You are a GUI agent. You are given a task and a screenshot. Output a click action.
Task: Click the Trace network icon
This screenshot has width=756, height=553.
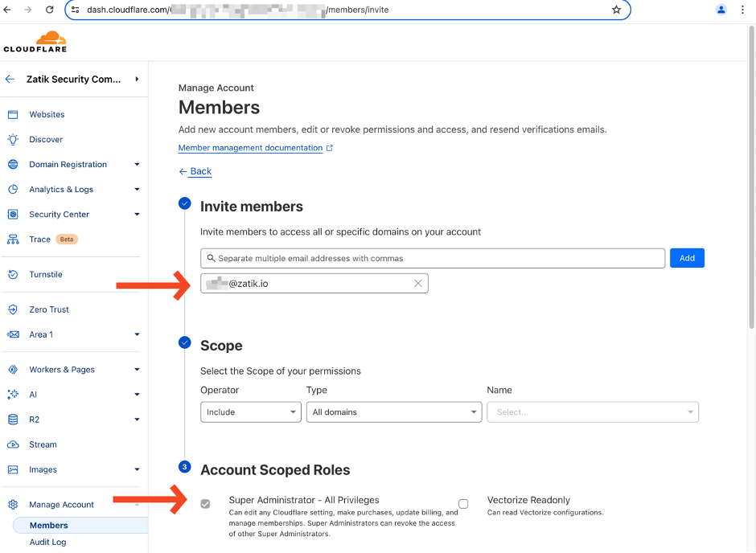13,240
